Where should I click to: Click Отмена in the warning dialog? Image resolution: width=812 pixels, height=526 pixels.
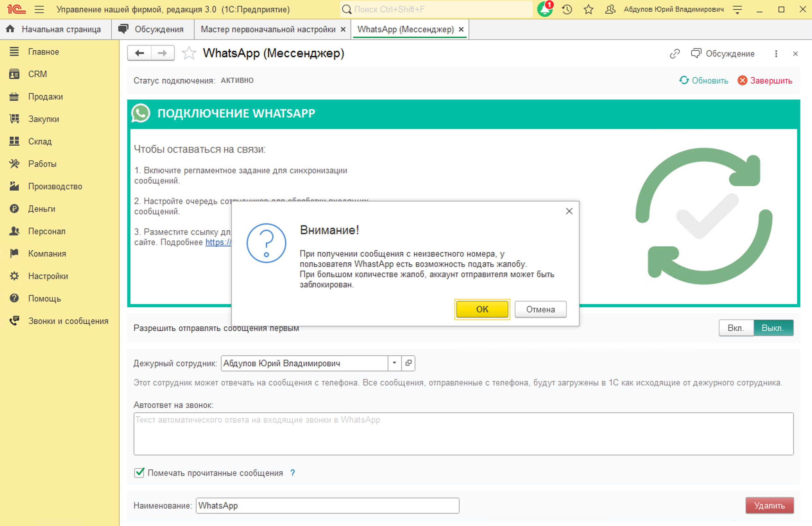pos(540,309)
